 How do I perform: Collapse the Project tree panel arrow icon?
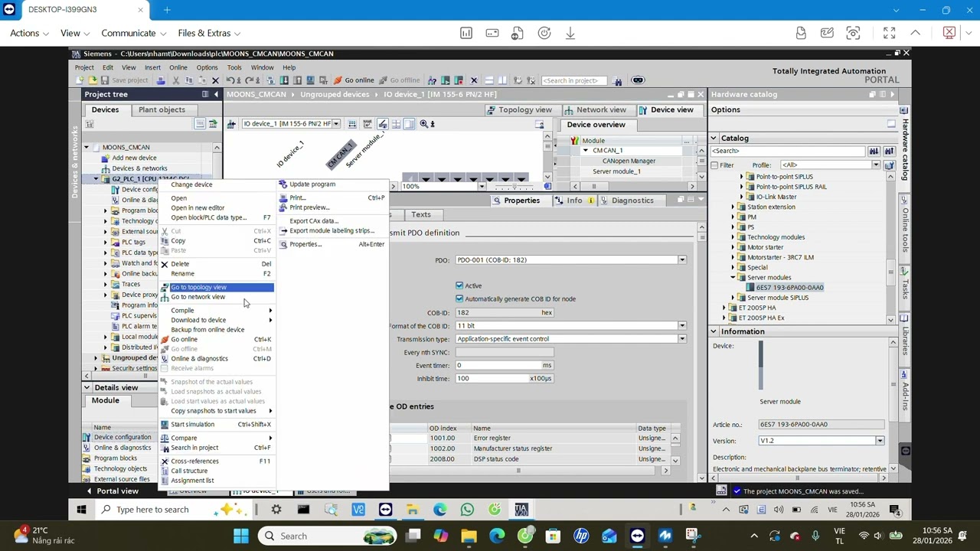[x=216, y=94]
